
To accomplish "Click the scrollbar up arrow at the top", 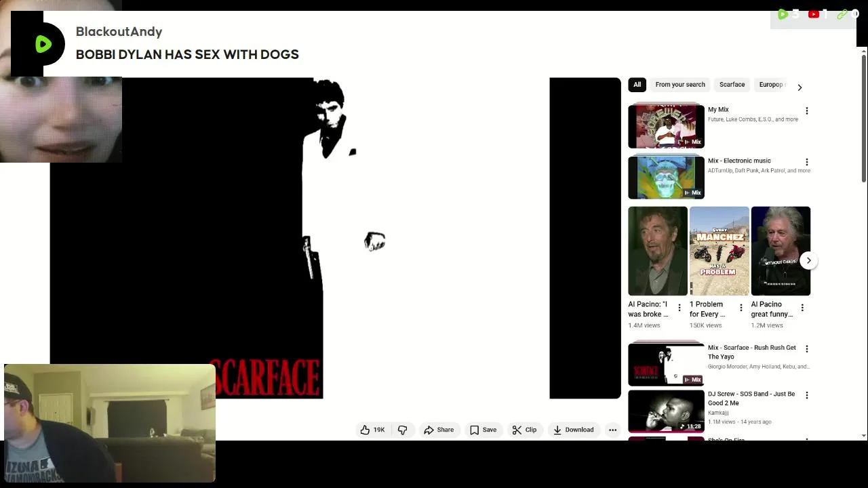I will point(864,51).
